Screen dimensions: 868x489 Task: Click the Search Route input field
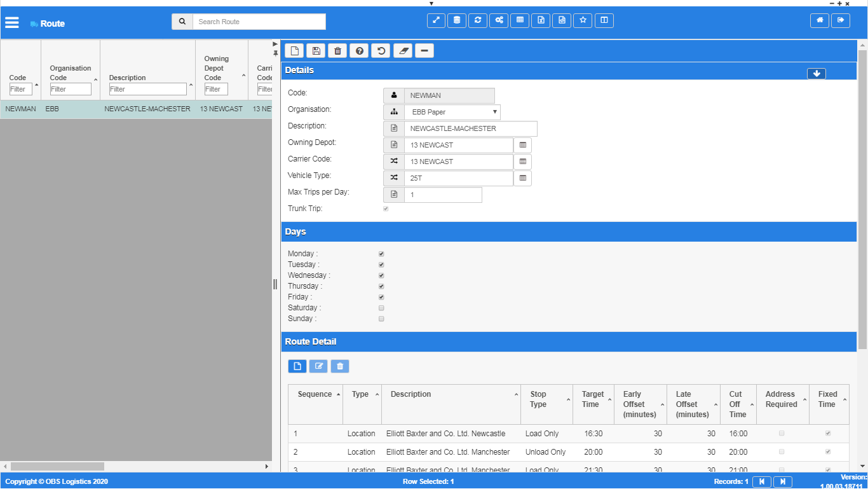pyautogui.click(x=259, y=22)
